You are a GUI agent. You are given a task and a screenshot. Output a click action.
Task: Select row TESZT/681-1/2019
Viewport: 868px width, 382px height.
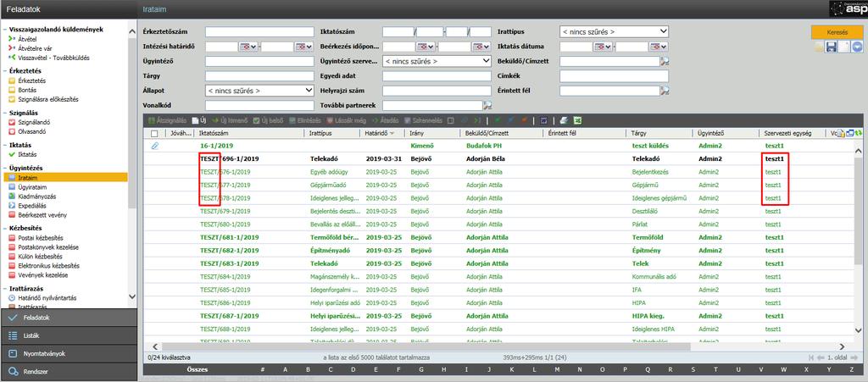(498, 237)
